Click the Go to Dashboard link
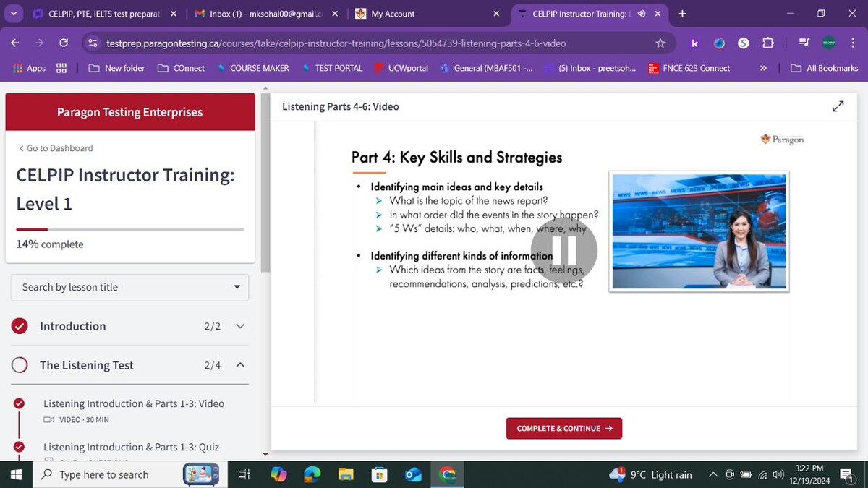This screenshot has width=868, height=488. (56, 148)
